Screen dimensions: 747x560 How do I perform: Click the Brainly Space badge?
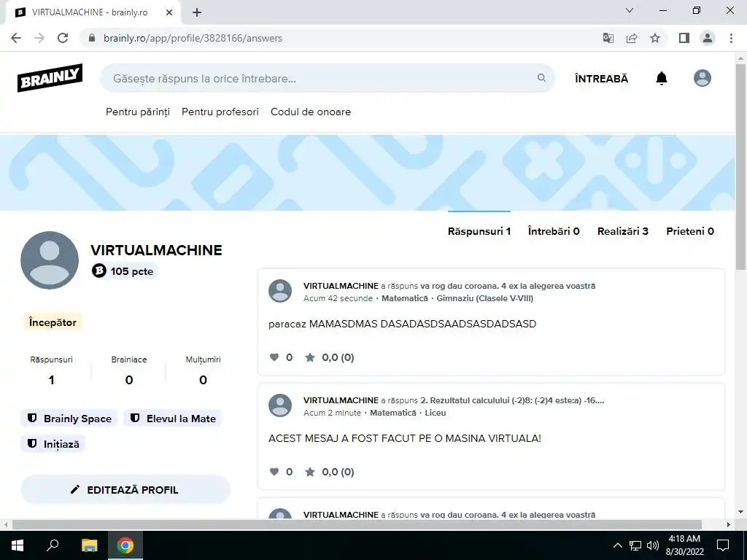pos(69,419)
